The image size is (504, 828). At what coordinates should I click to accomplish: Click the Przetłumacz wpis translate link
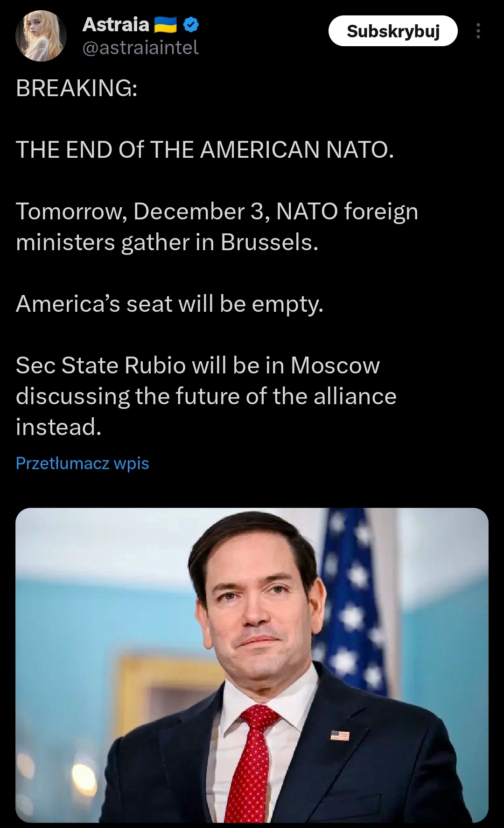82,463
